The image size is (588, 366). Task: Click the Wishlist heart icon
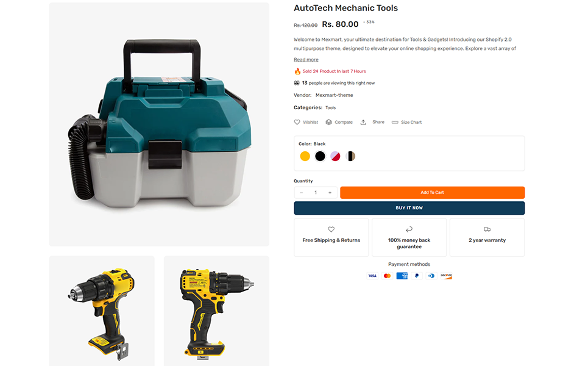click(x=297, y=122)
